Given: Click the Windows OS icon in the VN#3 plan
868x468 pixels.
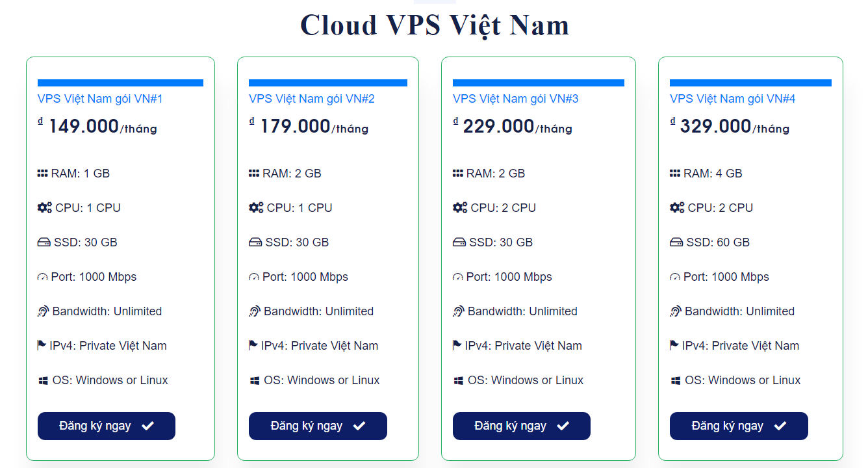Looking at the screenshot, I should tap(459, 380).
